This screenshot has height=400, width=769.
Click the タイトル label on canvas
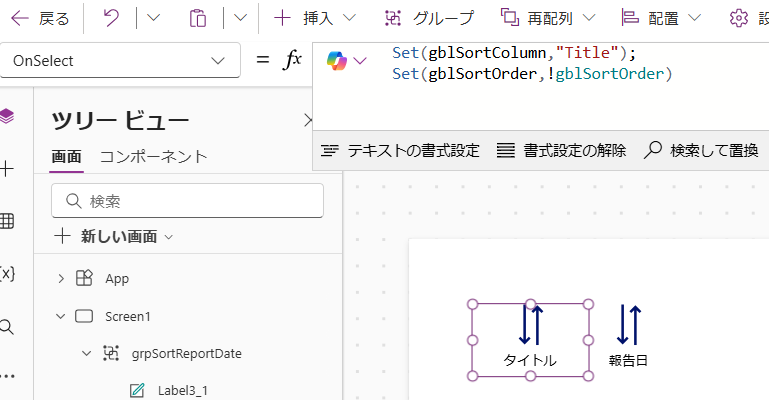(530, 360)
